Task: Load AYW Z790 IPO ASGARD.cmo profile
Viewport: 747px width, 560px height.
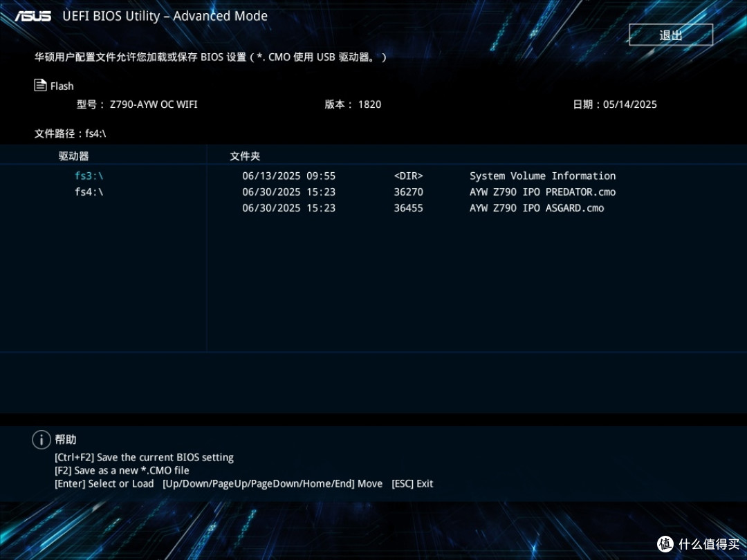Action: point(537,208)
